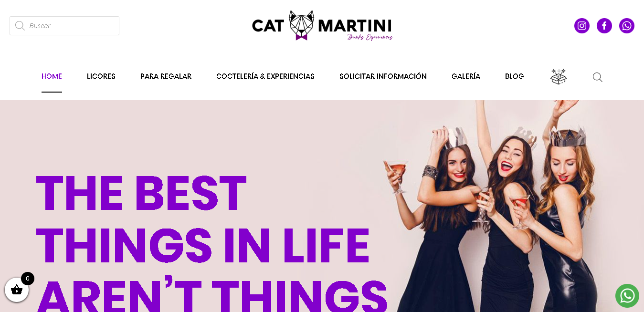
Task: Open COCTELERÍA & EXPERIENCIAS menu
Action: [265, 76]
